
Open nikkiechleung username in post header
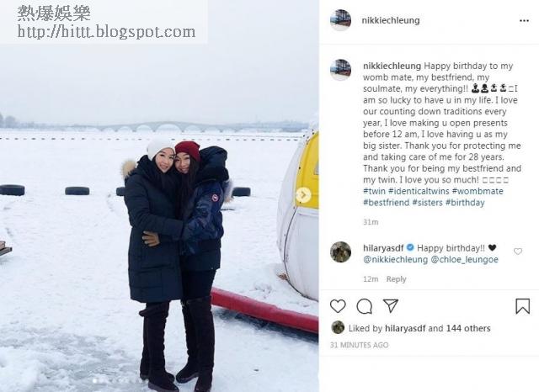[x=391, y=20]
